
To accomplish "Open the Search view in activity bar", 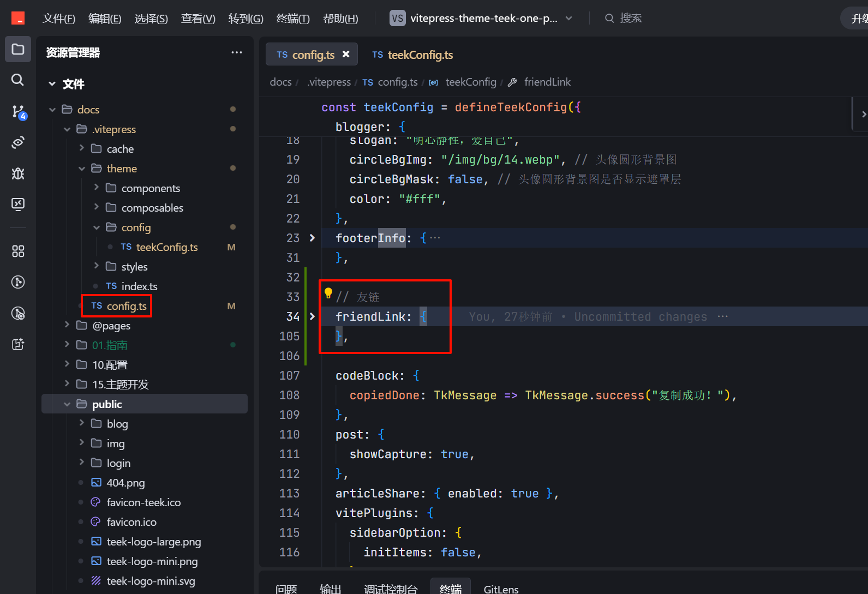I will [18, 80].
